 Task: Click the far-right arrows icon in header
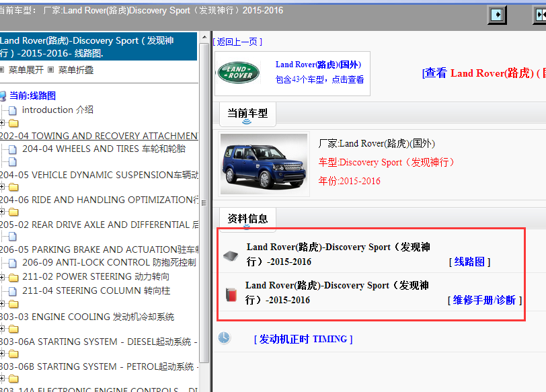[x=540, y=15]
